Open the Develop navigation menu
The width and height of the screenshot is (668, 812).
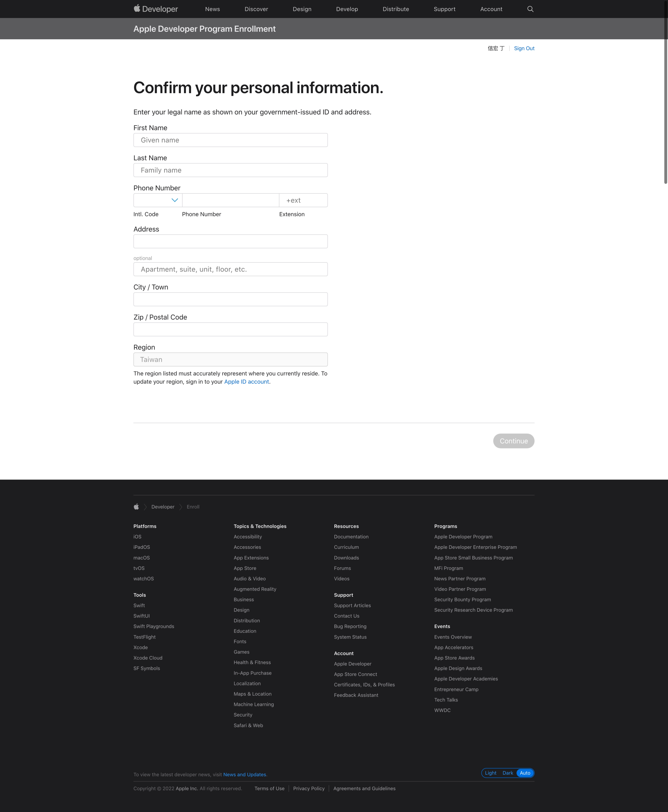click(347, 9)
